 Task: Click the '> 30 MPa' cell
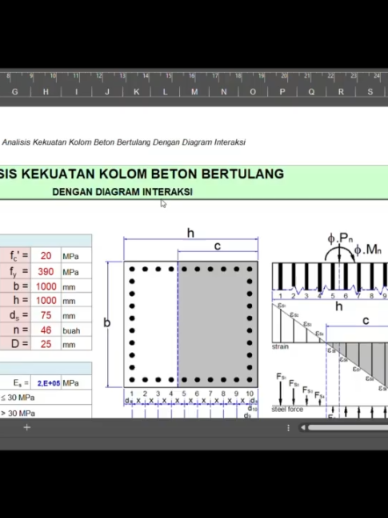pos(46,413)
